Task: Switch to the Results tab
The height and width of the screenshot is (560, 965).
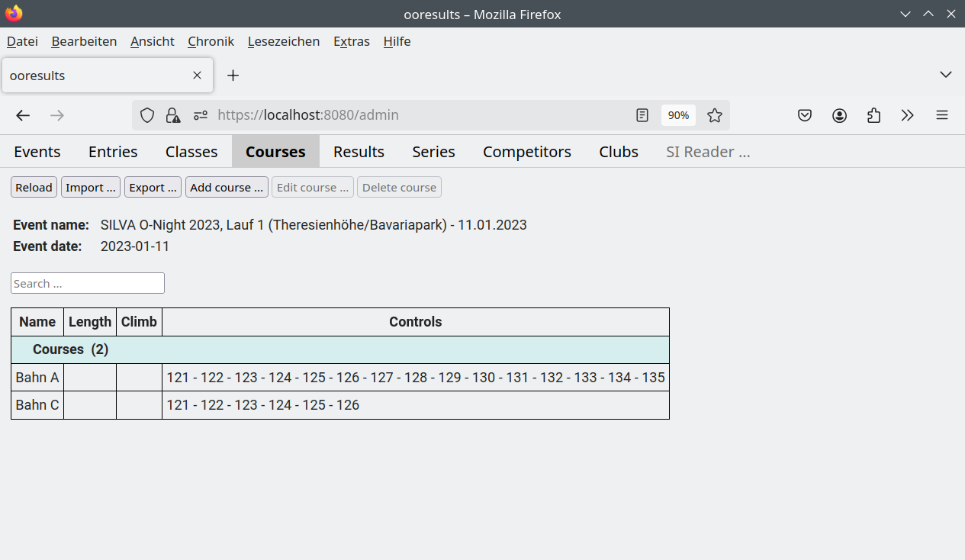Action: point(359,152)
